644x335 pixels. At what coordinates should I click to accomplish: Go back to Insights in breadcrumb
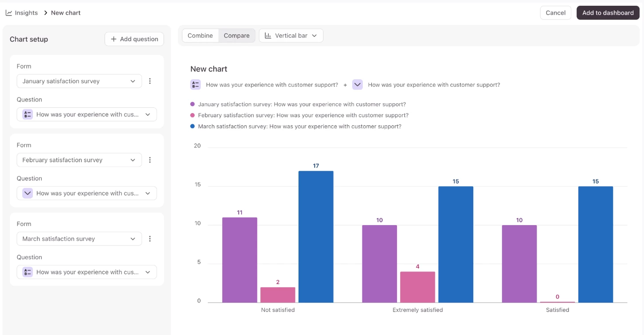26,13
